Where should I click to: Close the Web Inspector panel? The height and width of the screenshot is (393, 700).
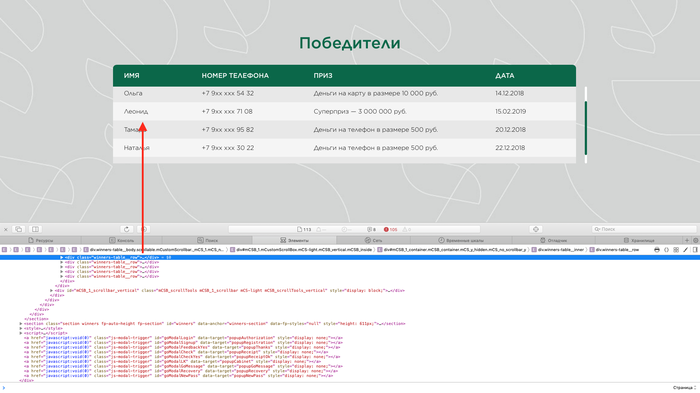5,230
